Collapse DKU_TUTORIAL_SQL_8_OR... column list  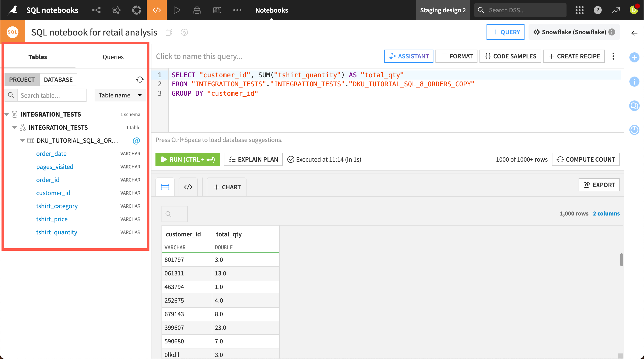[x=22, y=140]
